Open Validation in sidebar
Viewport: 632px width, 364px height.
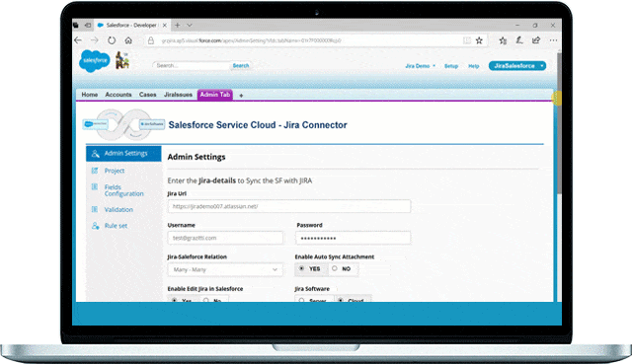tap(118, 209)
